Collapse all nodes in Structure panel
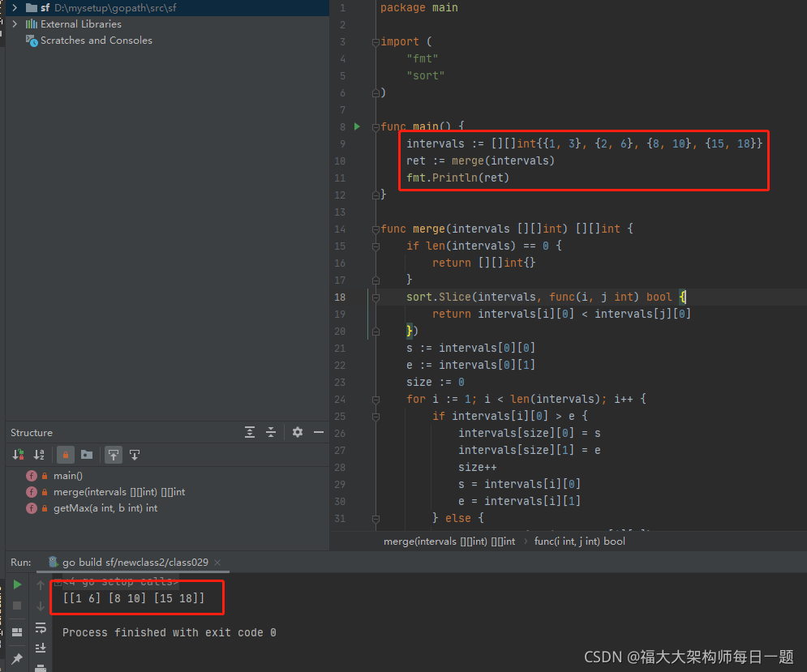The width and height of the screenshot is (807, 672). pos(271,432)
